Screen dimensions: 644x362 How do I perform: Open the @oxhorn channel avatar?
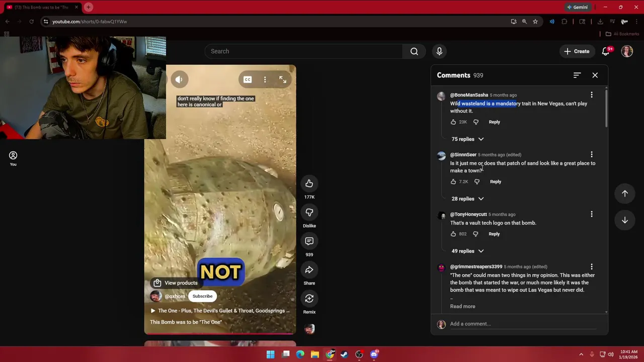coord(156,296)
